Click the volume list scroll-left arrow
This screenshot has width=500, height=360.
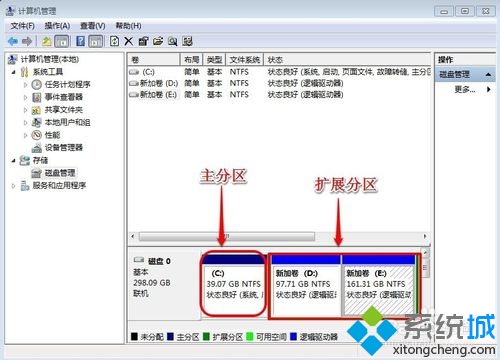pos(133,237)
